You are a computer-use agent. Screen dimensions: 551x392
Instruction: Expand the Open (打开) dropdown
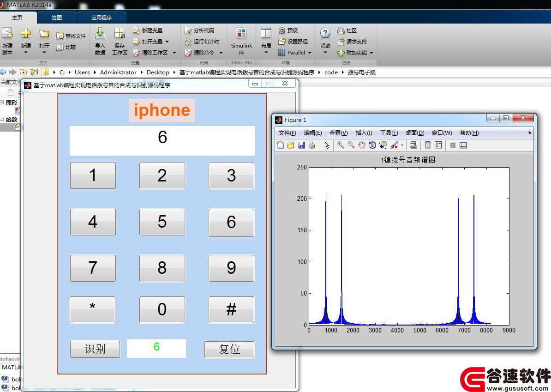[x=44, y=52]
